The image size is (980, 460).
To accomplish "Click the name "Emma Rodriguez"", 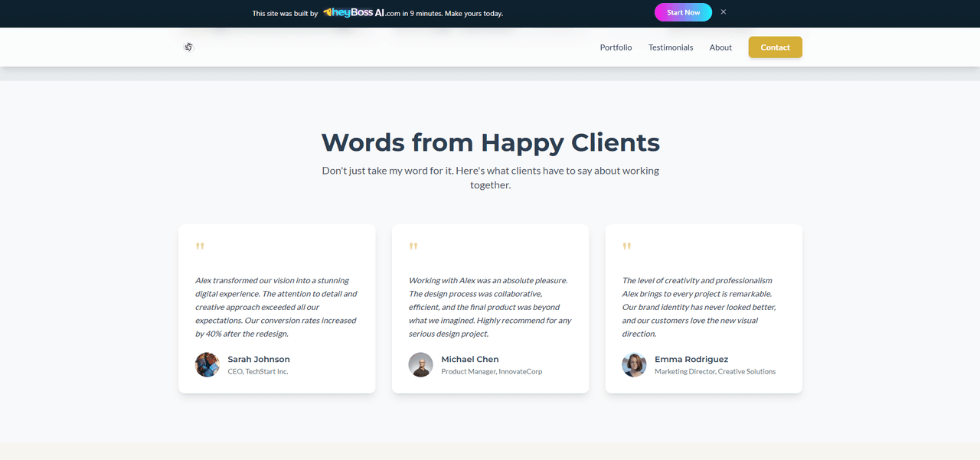I will point(691,359).
